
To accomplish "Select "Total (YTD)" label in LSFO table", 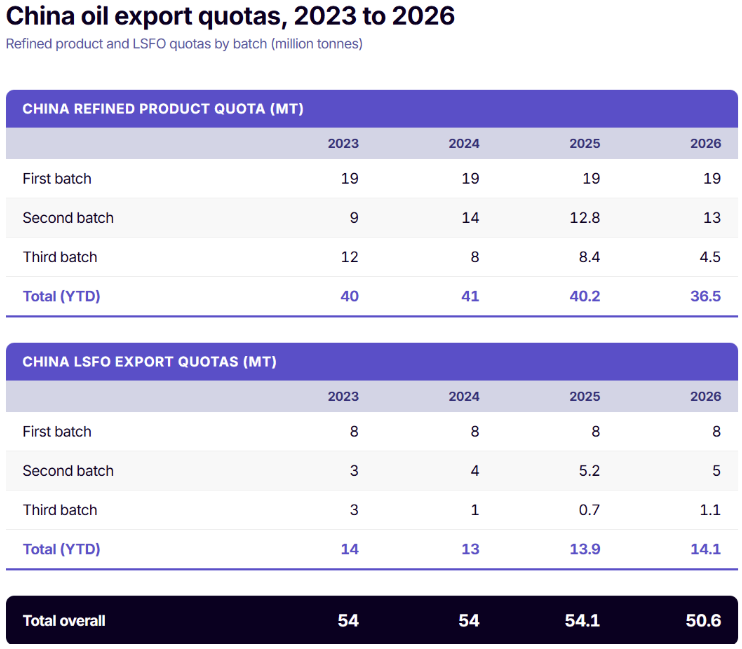I will click(62, 549).
